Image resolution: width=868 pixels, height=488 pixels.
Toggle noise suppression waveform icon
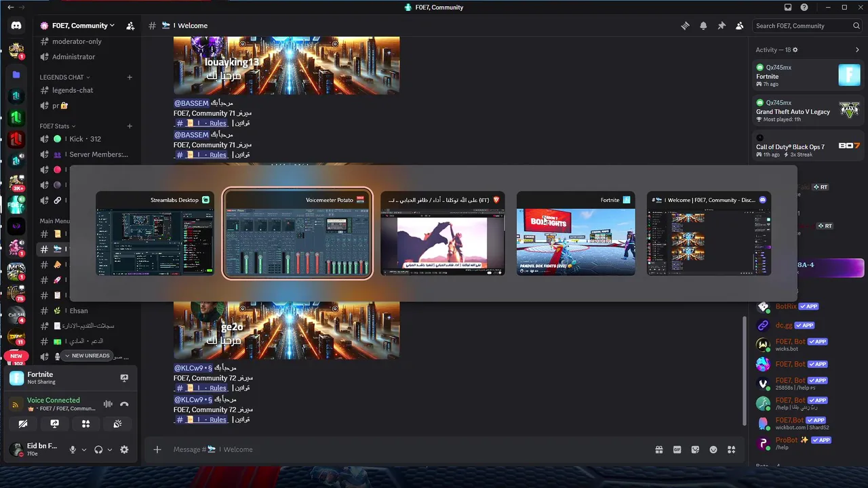(108, 404)
